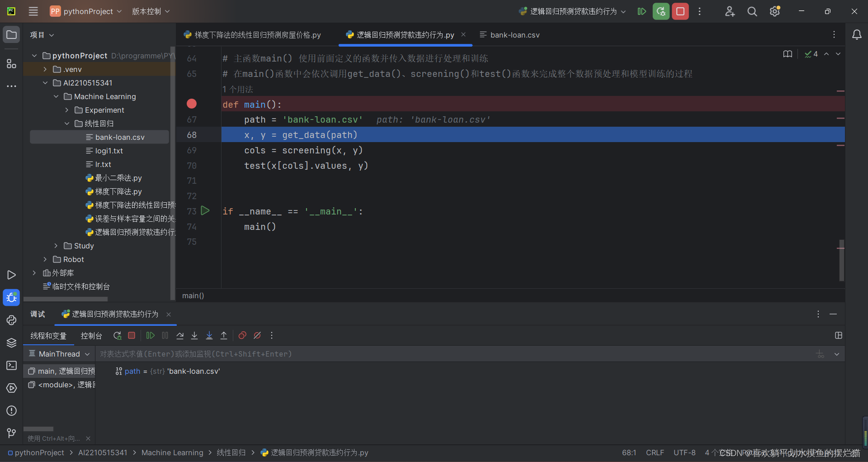Close the debug session tab 逻辑回归预测贷款违约行为

169,314
